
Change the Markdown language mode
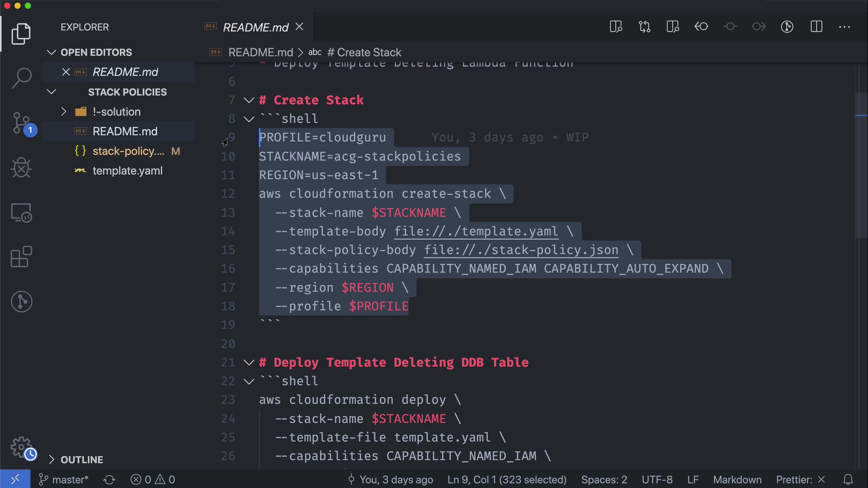tap(737, 479)
